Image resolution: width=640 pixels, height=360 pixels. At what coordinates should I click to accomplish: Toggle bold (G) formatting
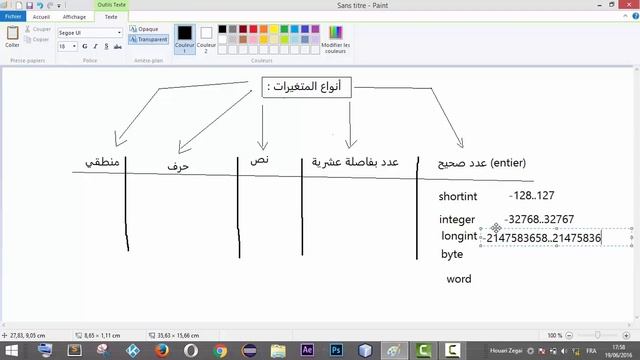85,46
